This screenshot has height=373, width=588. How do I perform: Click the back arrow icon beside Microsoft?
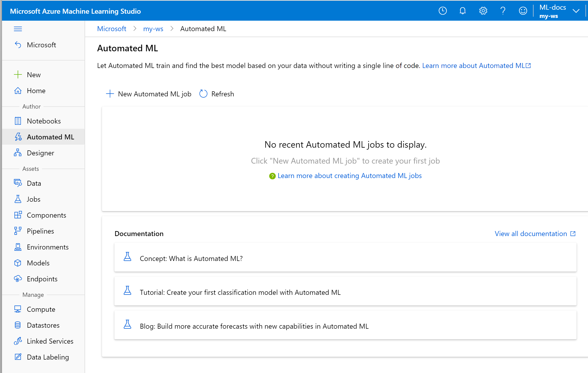point(18,45)
